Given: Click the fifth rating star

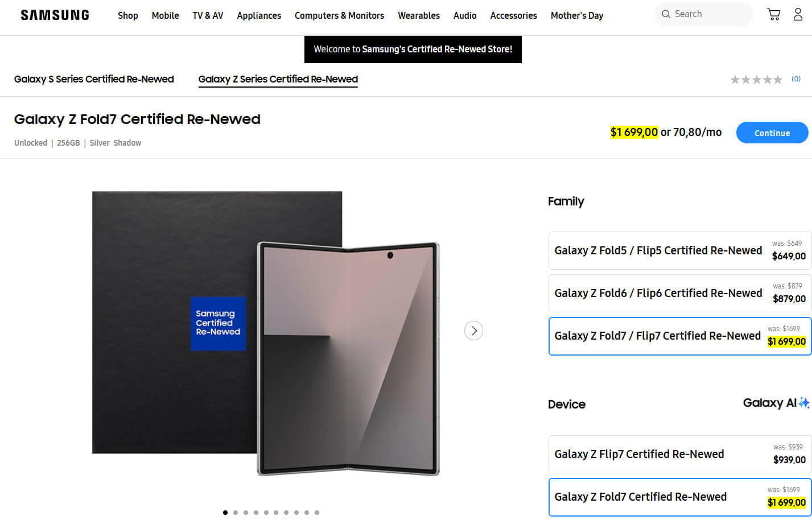Looking at the screenshot, I should (x=778, y=79).
